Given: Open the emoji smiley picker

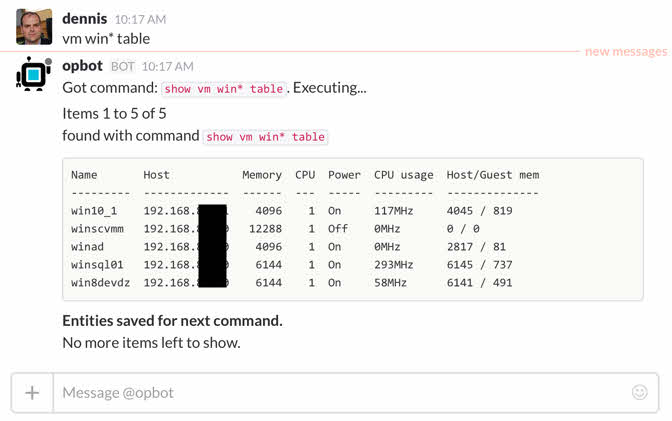Looking at the screenshot, I should (639, 392).
